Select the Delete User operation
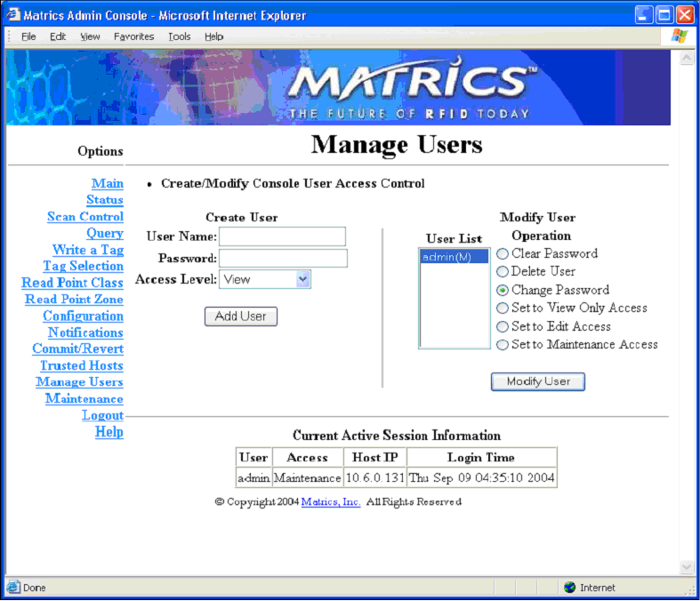700x601 pixels. pos(503,272)
